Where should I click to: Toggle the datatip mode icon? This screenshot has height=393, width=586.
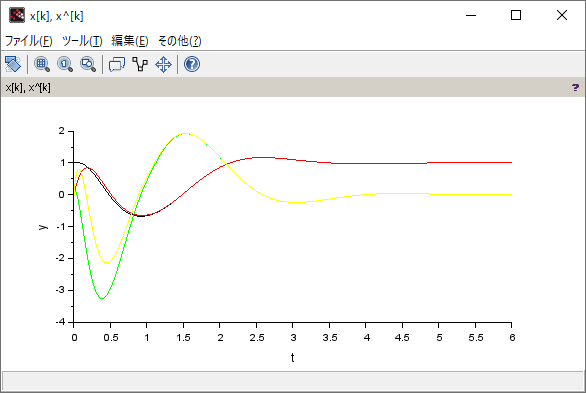(x=117, y=64)
